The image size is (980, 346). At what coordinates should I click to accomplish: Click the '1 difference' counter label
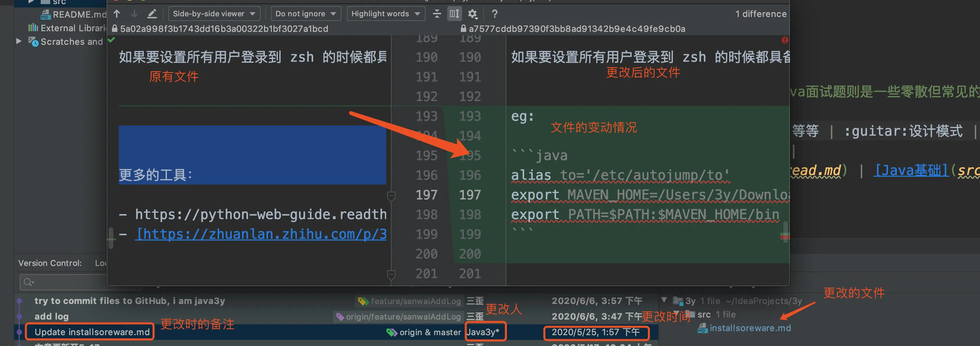coord(761,14)
